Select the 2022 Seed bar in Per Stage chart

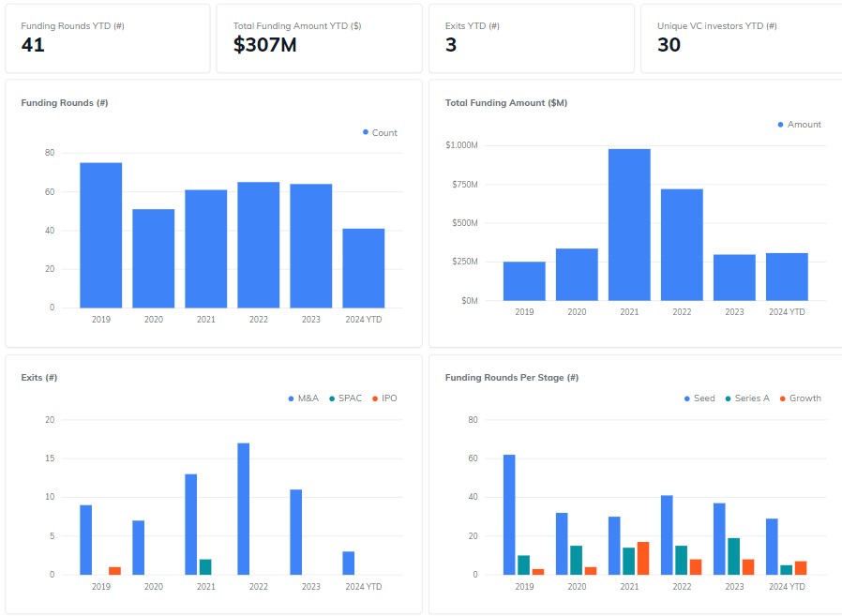point(667,535)
